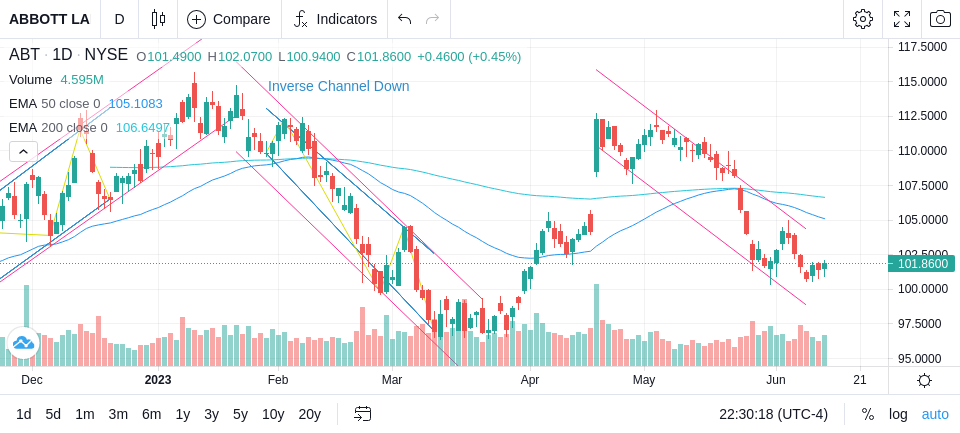Image resolution: width=960 pixels, height=433 pixels.
Task: Click the Apr label on time axis
Action: coord(530,380)
